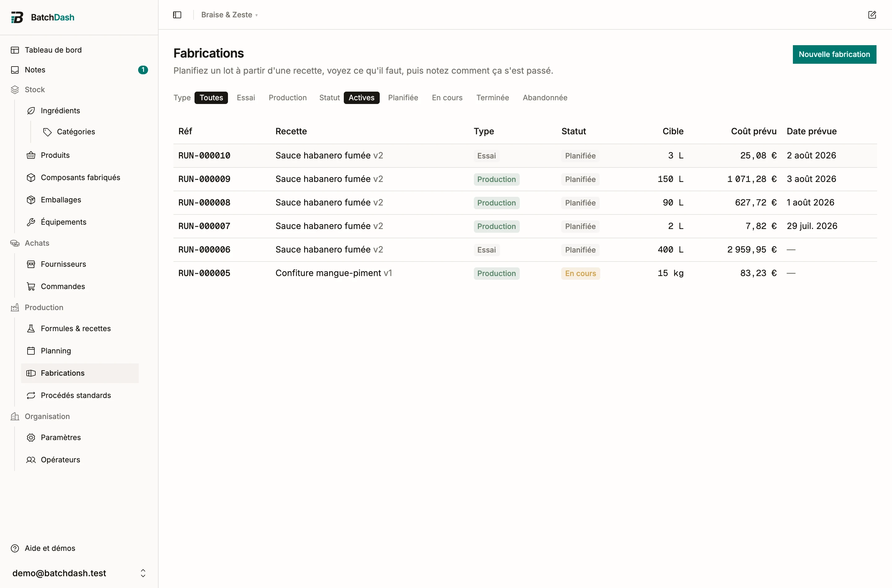Image resolution: width=892 pixels, height=588 pixels.
Task: Click the 29 juil. 2026 date
Action: coord(812,226)
